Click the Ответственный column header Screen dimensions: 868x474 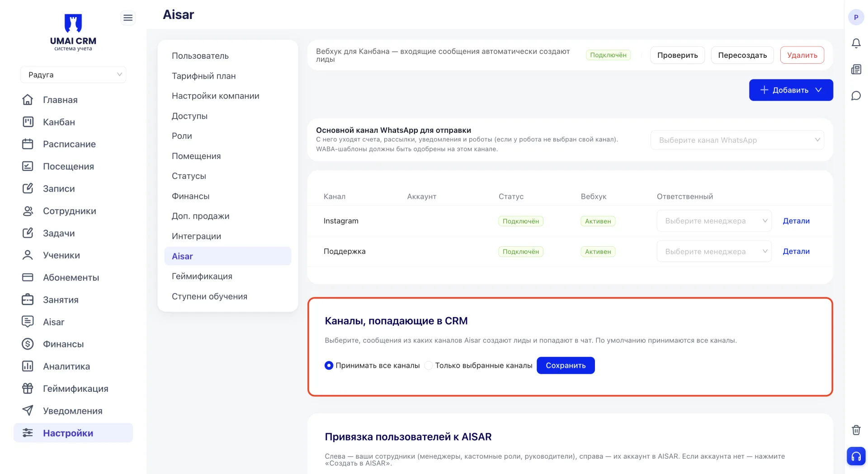coord(684,197)
